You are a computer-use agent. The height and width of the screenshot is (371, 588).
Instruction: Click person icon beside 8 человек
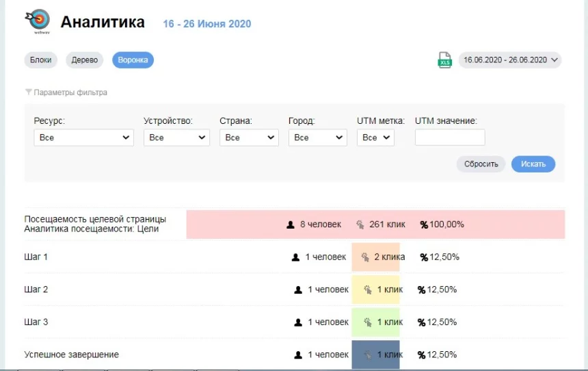pos(291,225)
